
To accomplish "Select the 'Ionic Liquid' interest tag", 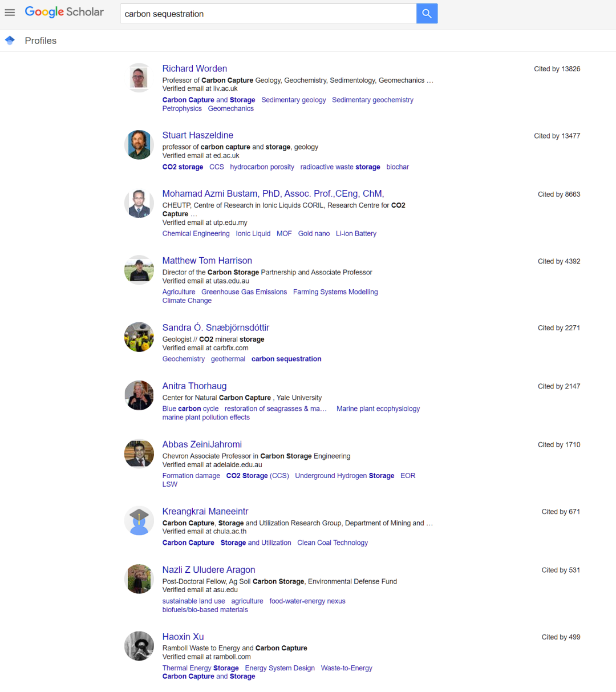I will tap(253, 233).
